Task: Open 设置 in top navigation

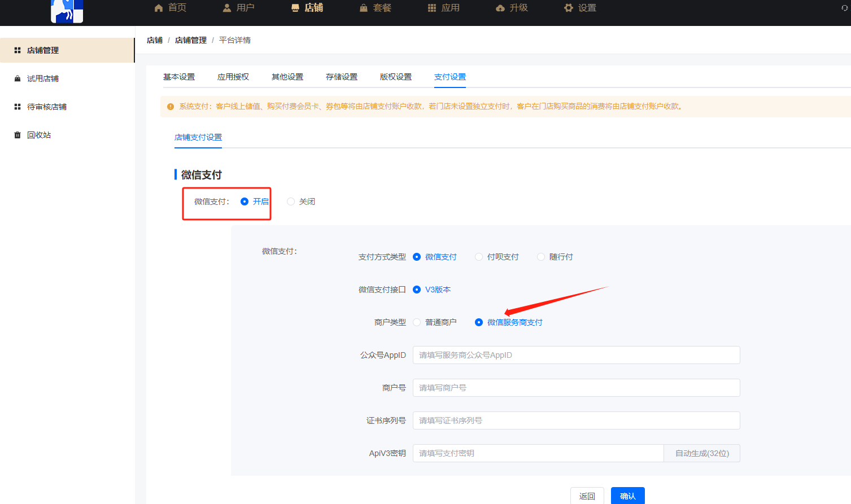Action: coord(587,8)
